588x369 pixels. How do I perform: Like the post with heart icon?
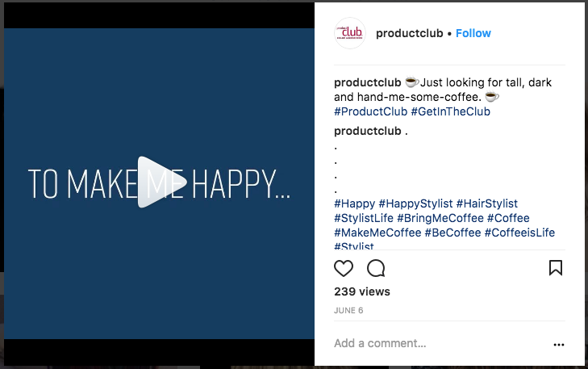344,268
